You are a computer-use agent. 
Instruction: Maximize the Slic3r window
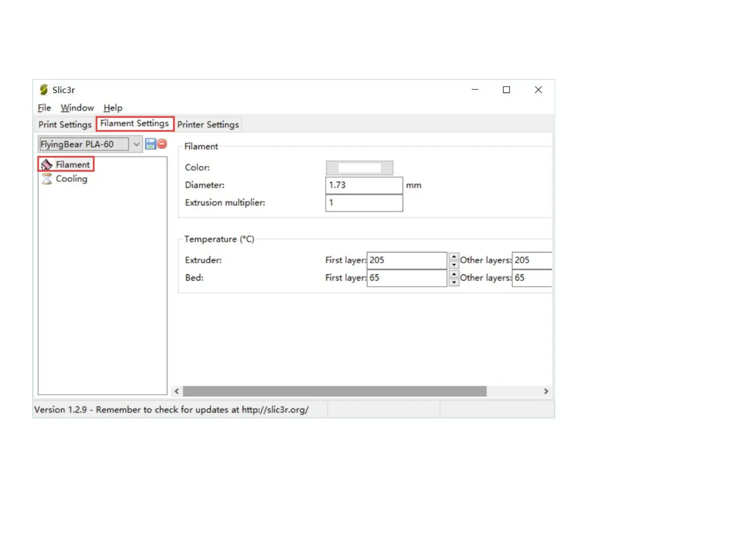pyautogui.click(x=506, y=90)
